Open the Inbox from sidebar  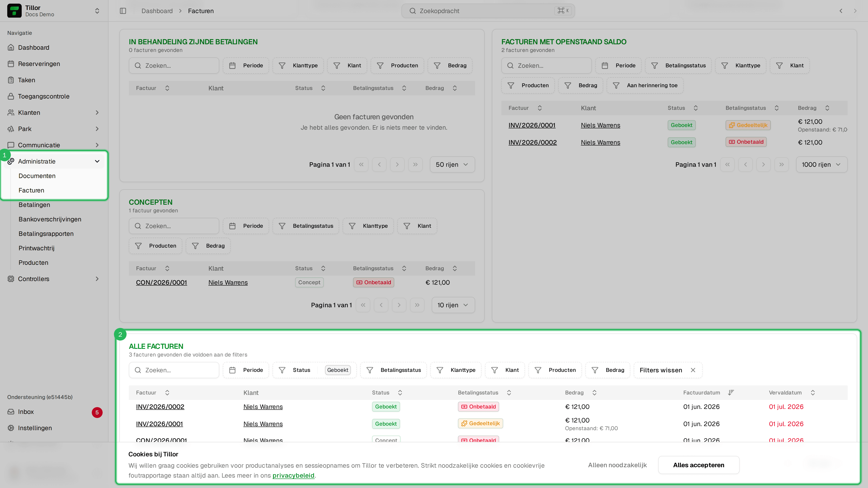coord(54,412)
